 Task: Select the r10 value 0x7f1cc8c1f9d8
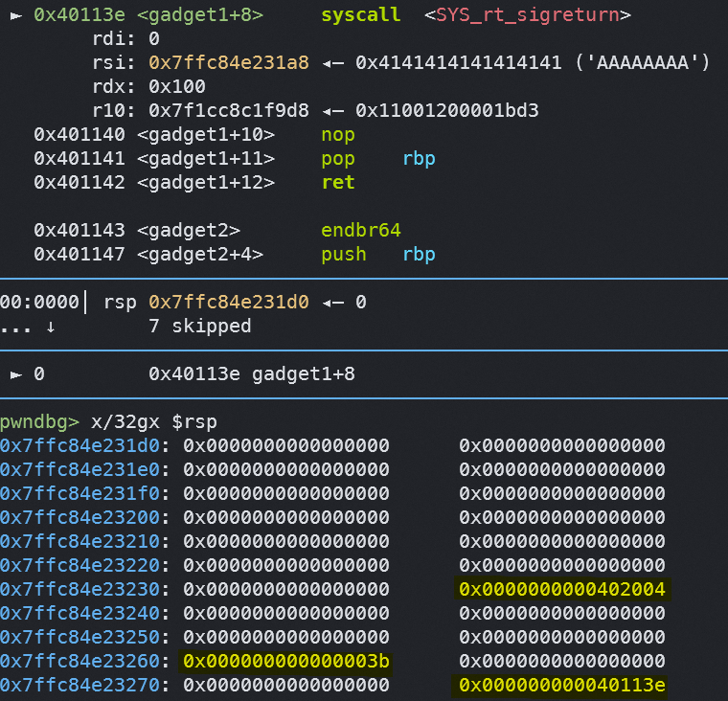click(228, 110)
